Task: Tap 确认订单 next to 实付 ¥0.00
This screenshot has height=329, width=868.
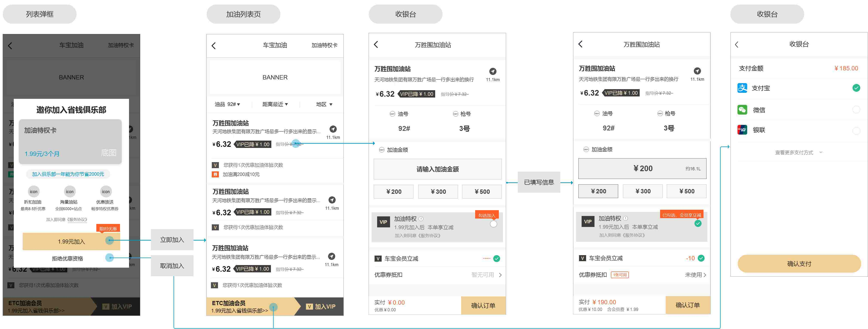Action: pos(483,305)
